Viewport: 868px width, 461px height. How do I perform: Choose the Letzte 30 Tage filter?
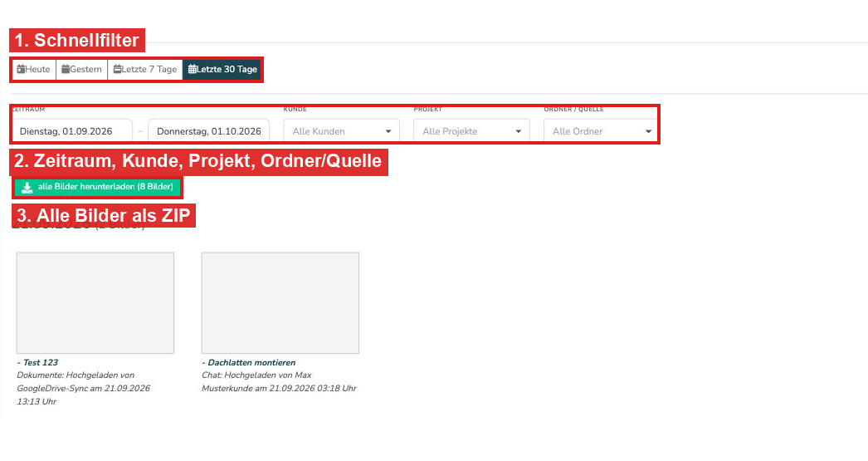point(222,69)
